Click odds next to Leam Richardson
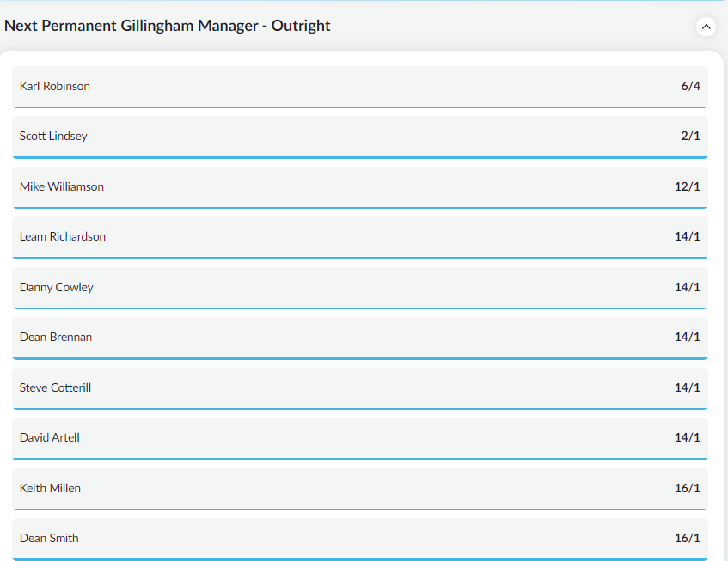Image resolution: width=728 pixels, height=561 pixels. point(687,236)
